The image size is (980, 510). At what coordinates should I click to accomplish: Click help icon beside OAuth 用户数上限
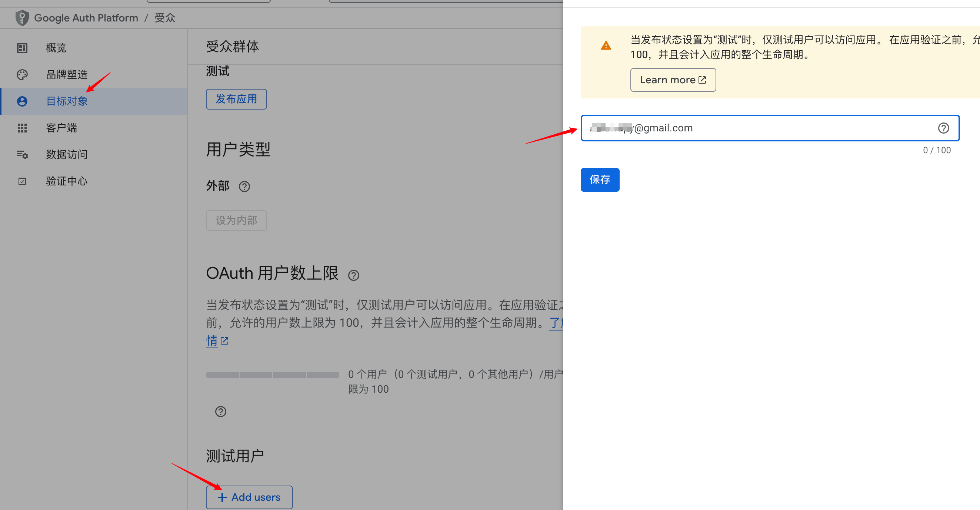[353, 275]
